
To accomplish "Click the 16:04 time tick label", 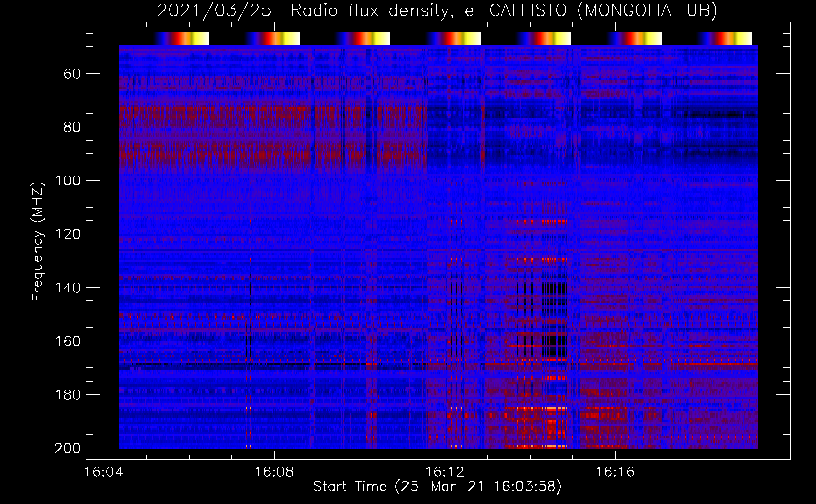I will point(104,472).
